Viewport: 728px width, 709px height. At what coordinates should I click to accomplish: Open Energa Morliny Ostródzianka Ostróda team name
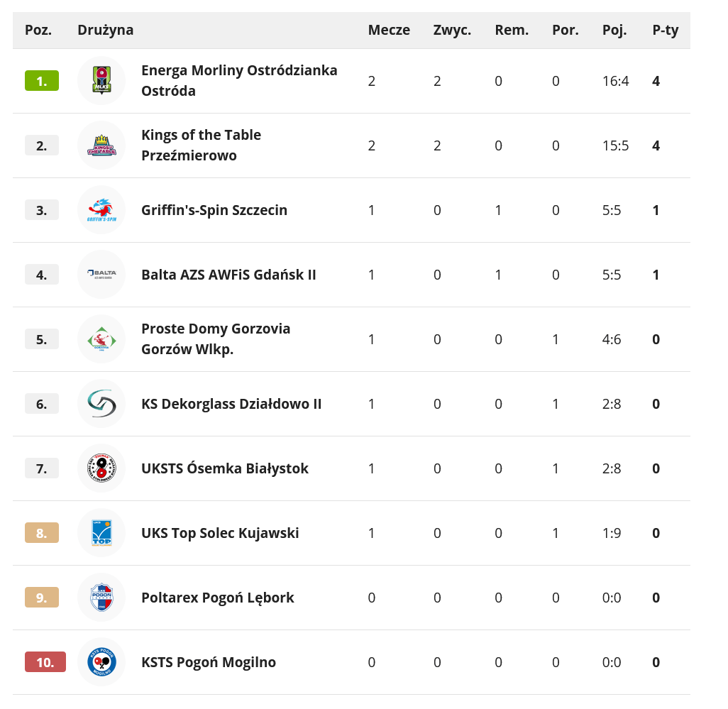point(239,81)
